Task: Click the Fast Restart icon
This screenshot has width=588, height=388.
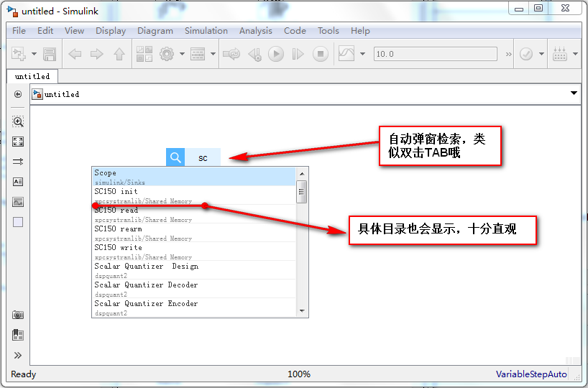Action: click(x=231, y=54)
